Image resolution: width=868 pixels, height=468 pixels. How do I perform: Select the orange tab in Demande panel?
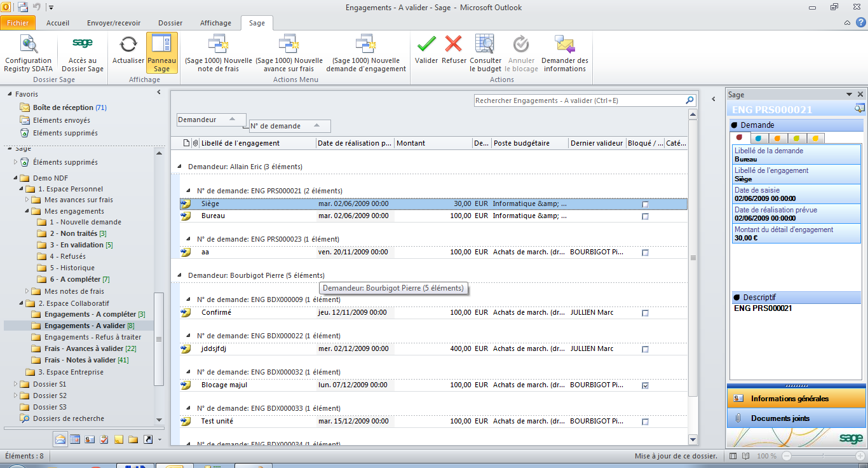tap(778, 137)
